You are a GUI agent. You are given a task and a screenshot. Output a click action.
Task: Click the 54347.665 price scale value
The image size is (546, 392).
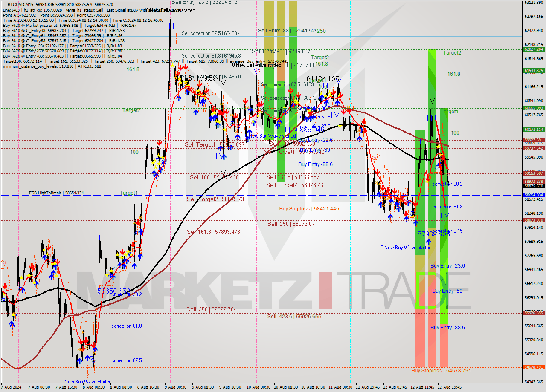[x=533, y=382]
